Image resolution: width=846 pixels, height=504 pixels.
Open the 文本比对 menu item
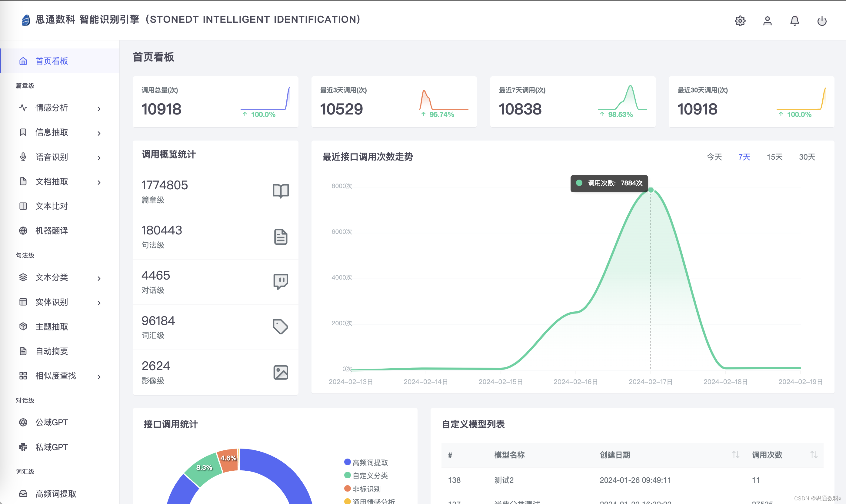[x=60, y=206]
